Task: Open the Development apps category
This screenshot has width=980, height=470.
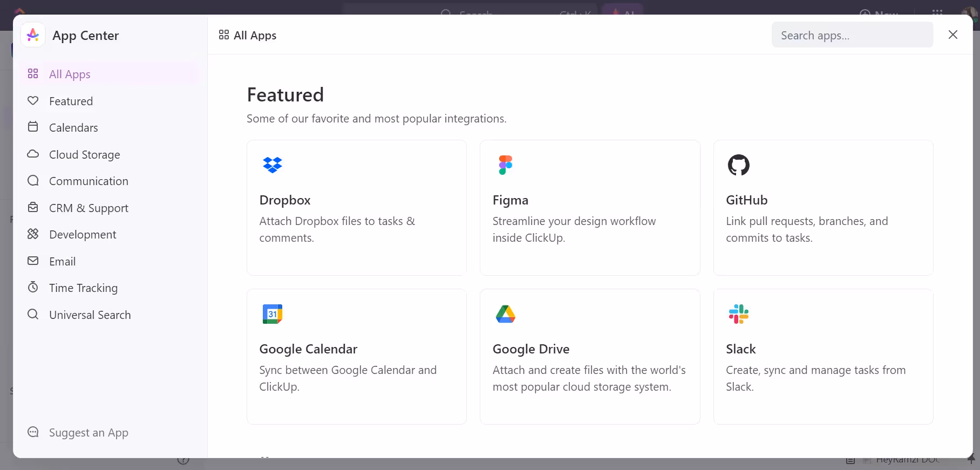Action: 83,235
